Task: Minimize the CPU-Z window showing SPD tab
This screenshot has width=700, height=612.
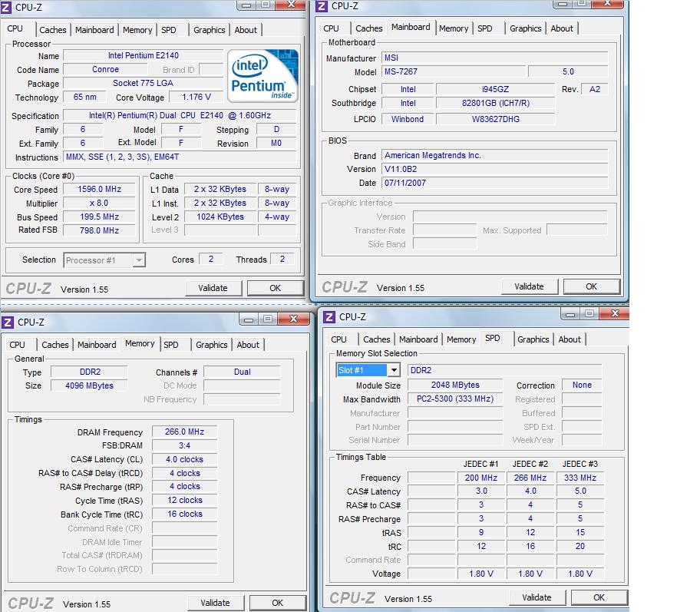Action: tap(569, 314)
